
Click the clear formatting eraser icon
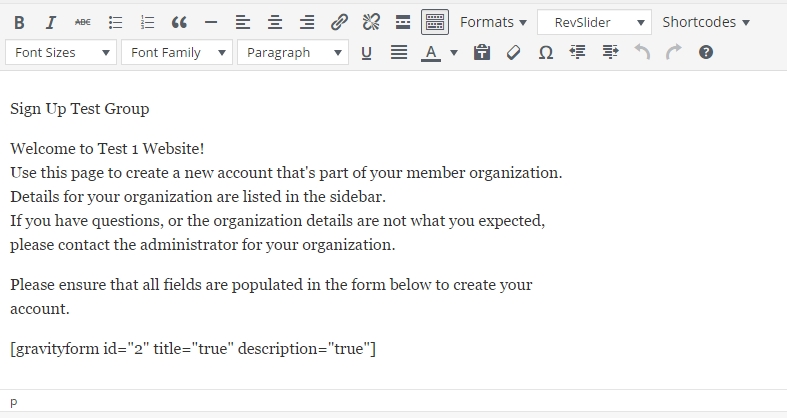[514, 52]
